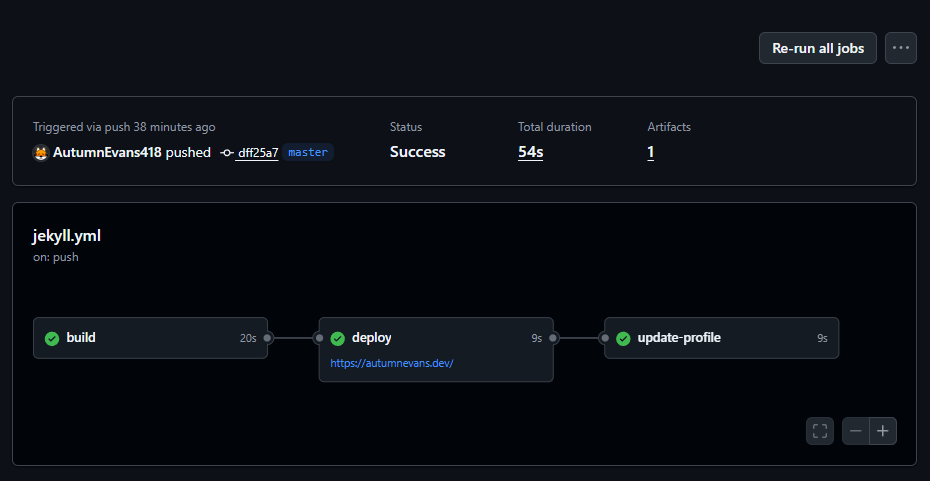The width and height of the screenshot is (930, 481).
Task: Click the update-profile success check icon
Action: pos(623,338)
